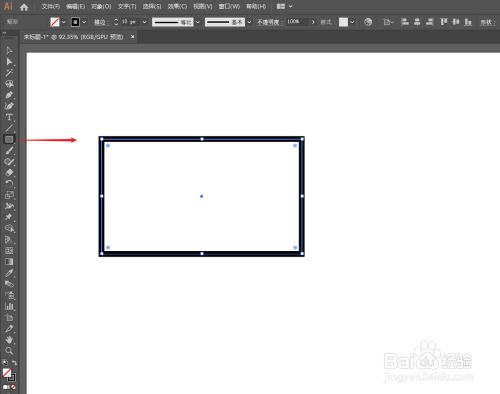Select the Symbol Sprayer tool
The height and width of the screenshot is (394, 500).
(x=9, y=295)
